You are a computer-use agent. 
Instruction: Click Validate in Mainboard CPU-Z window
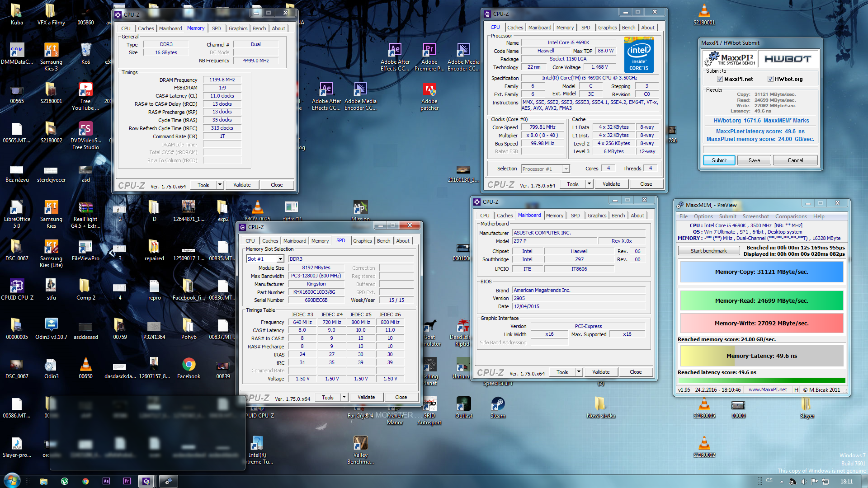coord(601,372)
